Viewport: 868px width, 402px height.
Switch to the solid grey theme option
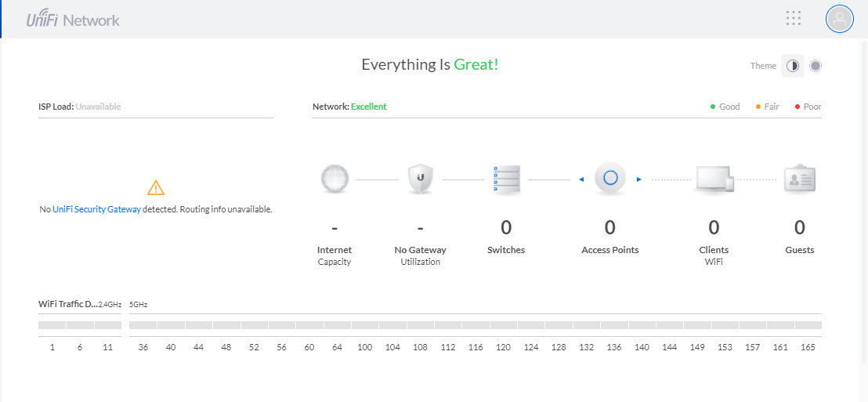tap(815, 66)
